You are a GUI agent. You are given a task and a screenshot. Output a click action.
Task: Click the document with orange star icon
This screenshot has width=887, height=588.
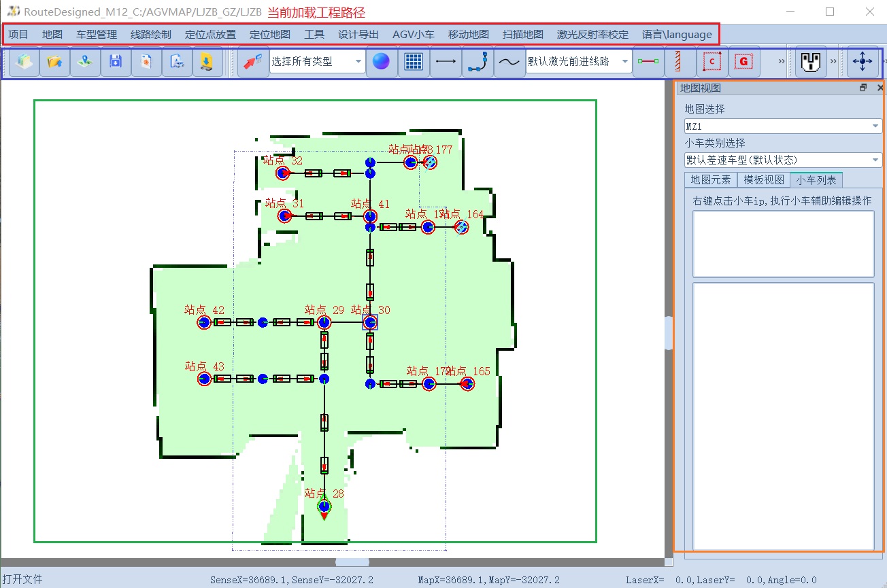(x=146, y=62)
